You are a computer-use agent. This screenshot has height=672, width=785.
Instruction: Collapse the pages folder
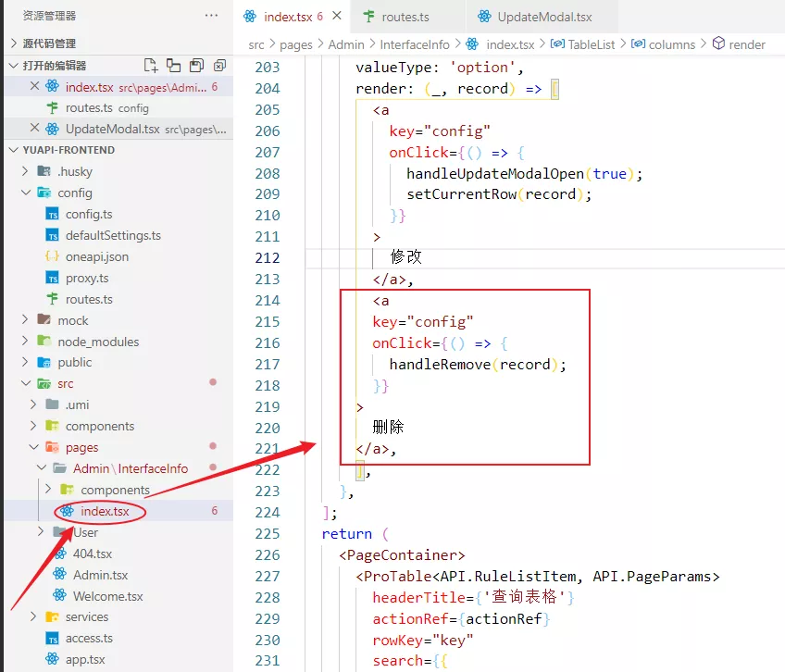[x=33, y=447]
